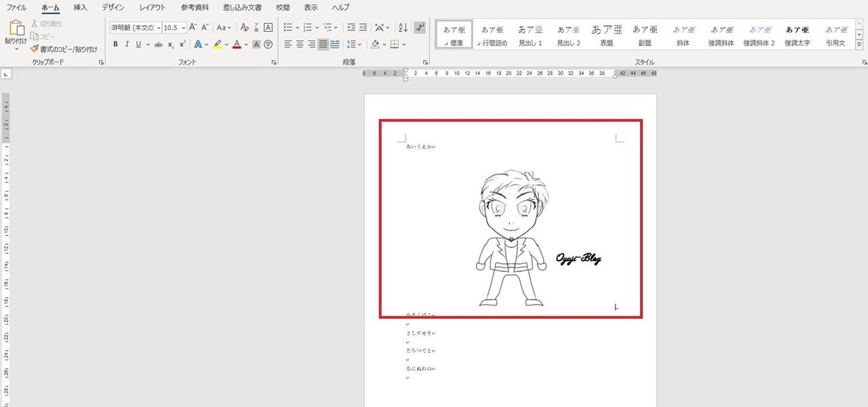
Task: Open the Numbering dropdown arrow
Action: click(x=317, y=27)
